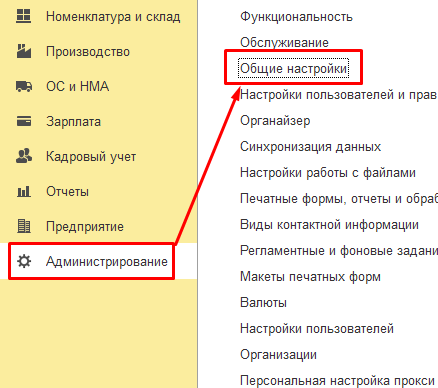Open Виды контактной информации
The image size is (438, 388).
coord(329,225)
